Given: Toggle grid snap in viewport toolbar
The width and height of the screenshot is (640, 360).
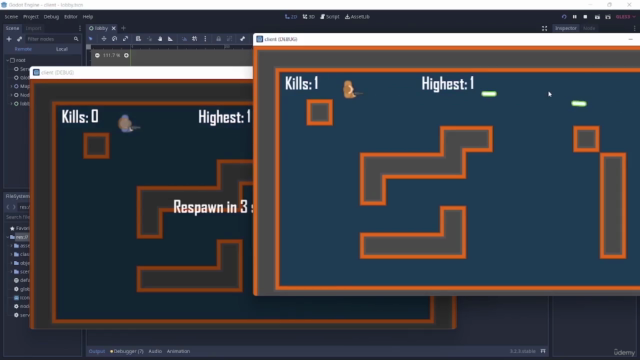Looking at the screenshot, I should 195,39.
